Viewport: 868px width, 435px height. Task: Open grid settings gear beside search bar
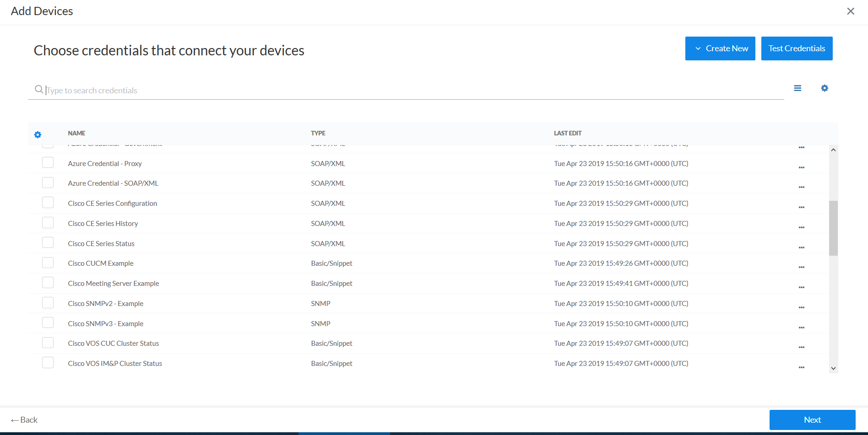coord(824,88)
